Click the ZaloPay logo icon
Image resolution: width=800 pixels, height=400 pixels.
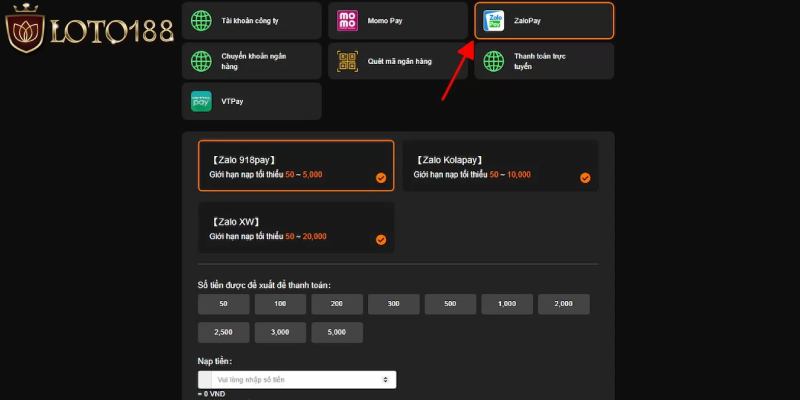494,21
